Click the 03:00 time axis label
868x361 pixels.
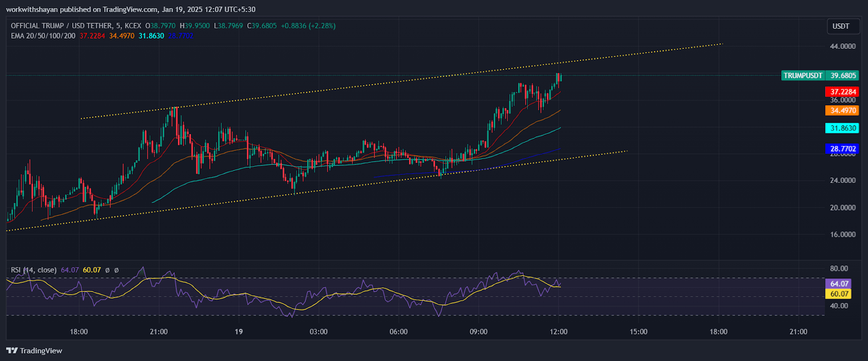[318, 332]
